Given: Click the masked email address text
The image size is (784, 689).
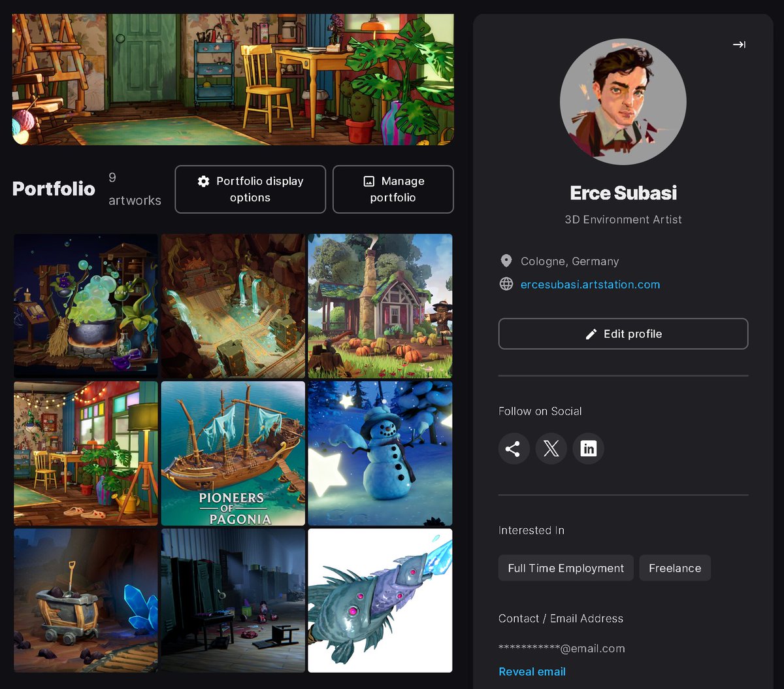Looking at the screenshot, I should tap(562, 648).
